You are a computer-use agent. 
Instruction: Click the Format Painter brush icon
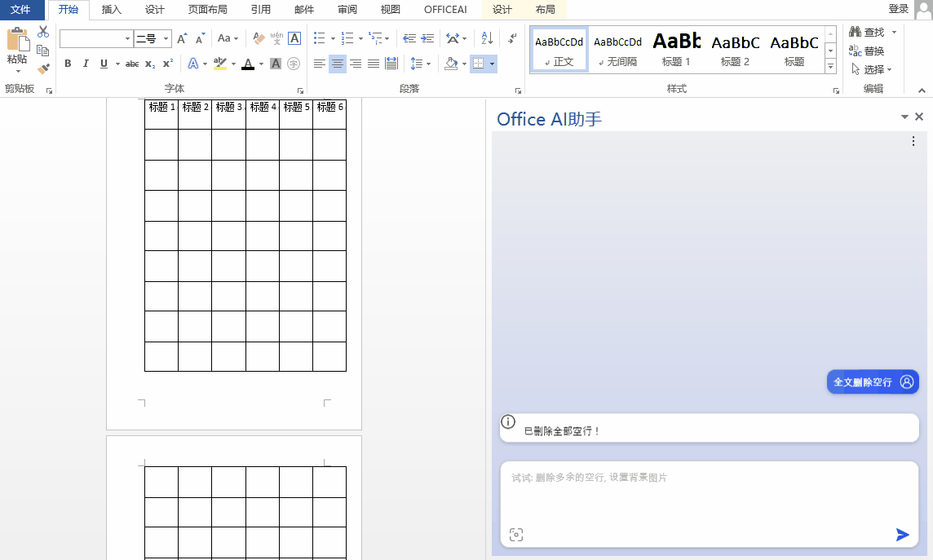(43, 69)
